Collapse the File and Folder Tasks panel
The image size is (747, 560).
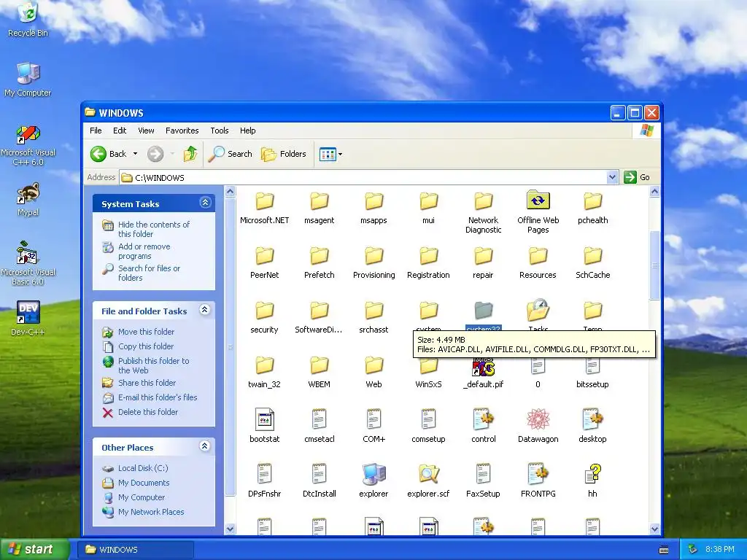tap(205, 310)
